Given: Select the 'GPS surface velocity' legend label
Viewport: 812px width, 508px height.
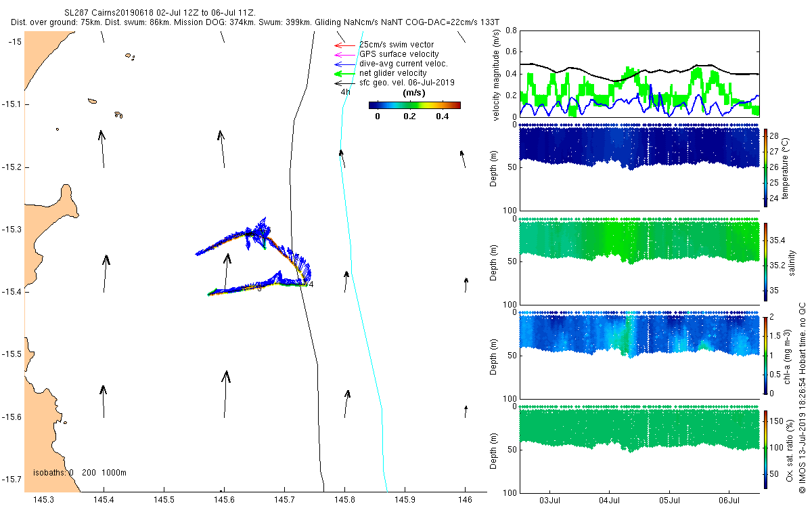Looking at the screenshot, I should (399, 54).
